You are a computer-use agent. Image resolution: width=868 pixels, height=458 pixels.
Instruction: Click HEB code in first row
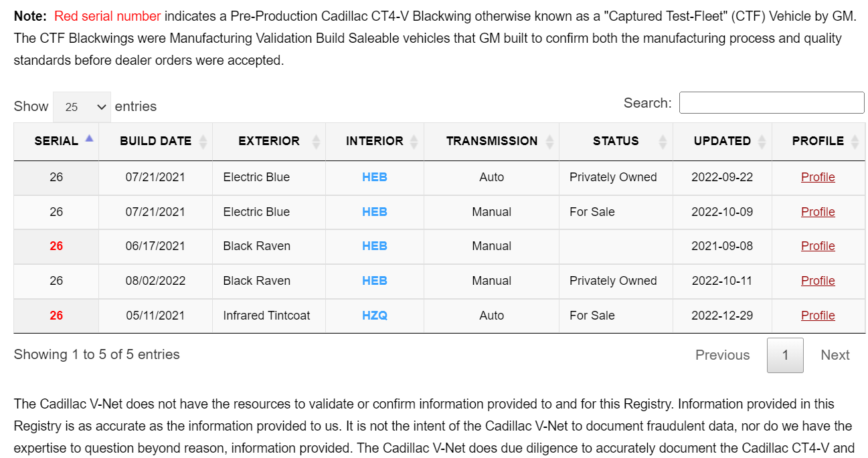pos(375,177)
